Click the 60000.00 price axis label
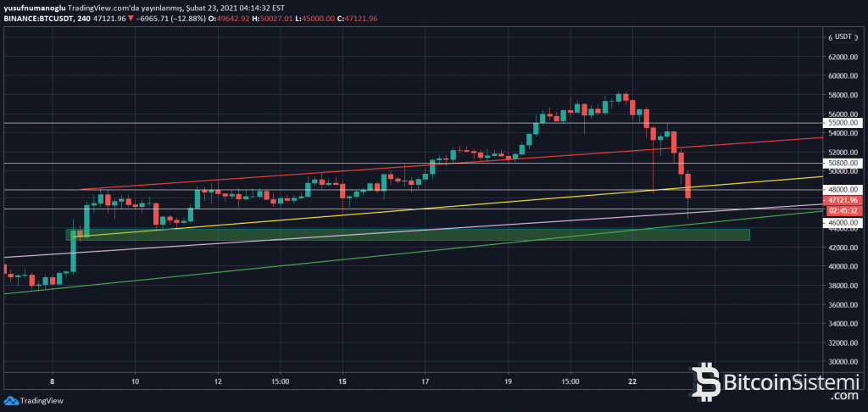This screenshot has height=412, width=868. [843, 75]
